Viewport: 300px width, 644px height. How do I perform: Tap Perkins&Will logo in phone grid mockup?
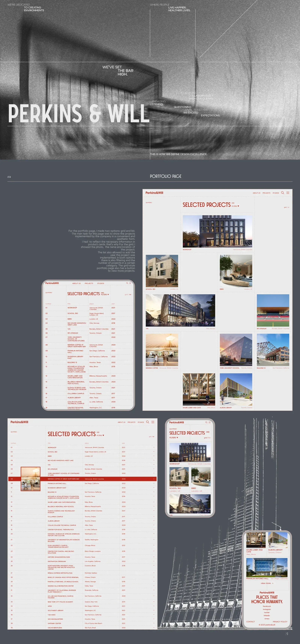[176, 423]
